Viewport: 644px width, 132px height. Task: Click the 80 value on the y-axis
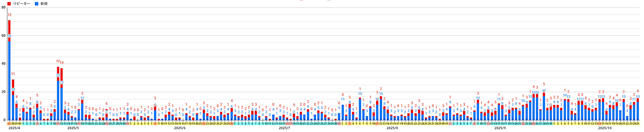[4, 7]
